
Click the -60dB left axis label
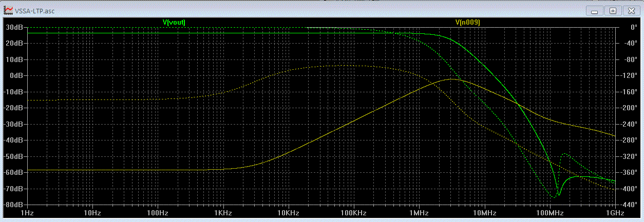(x=12, y=173)
